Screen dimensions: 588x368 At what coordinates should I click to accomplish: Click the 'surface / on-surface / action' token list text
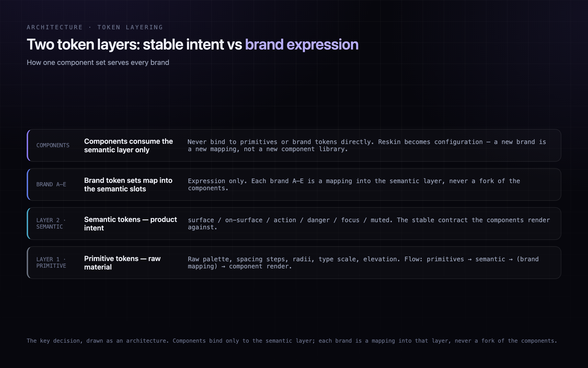[369, 223]
